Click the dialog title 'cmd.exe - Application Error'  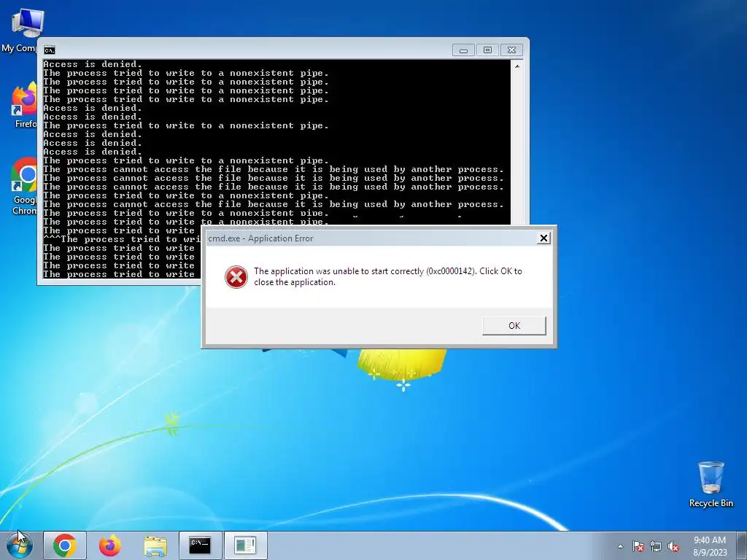tap(260, 238)
